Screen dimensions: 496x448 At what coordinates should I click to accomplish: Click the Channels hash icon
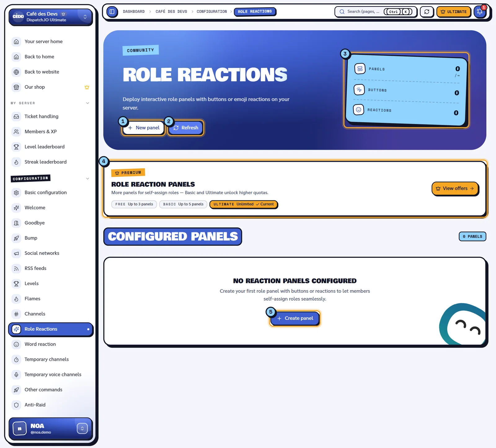click(16, 314)
